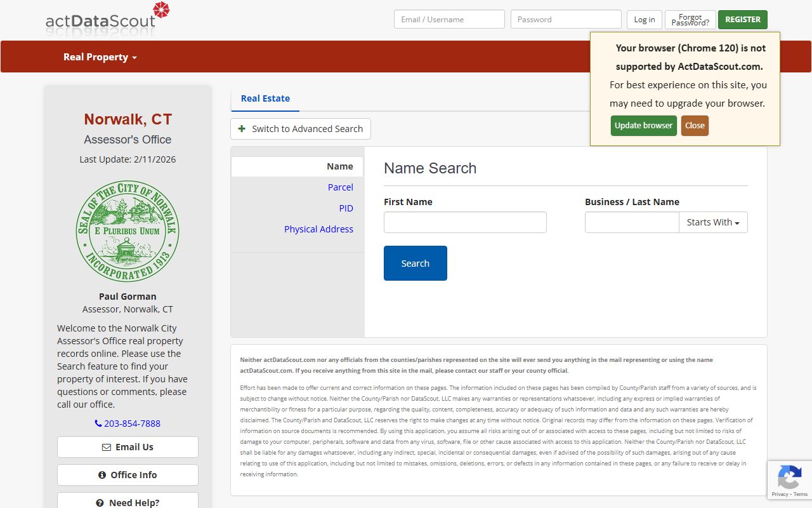Screen dimensions: 812x508
Task: Click the Forgot Password button
Action: 690,20
